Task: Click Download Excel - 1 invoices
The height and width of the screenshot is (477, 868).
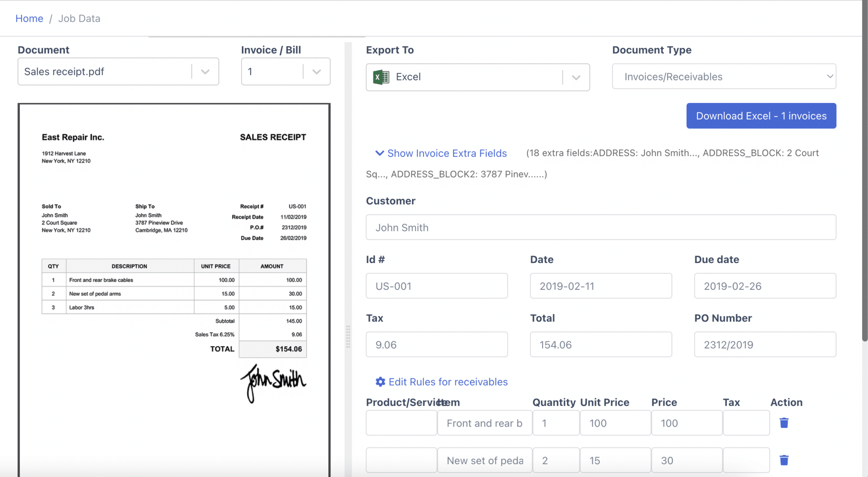Action: (x=761, y=116)
